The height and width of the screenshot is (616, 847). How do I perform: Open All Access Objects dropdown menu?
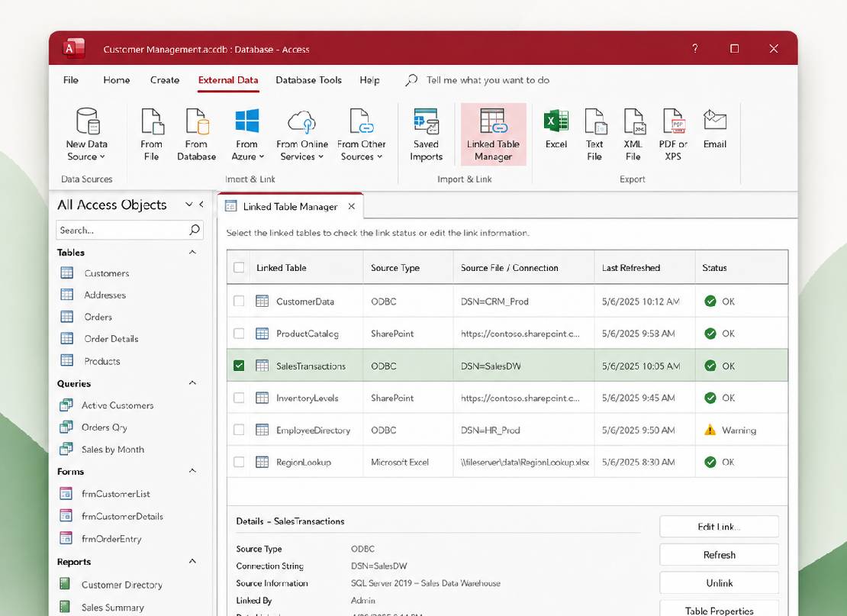[x=188, y=205]
